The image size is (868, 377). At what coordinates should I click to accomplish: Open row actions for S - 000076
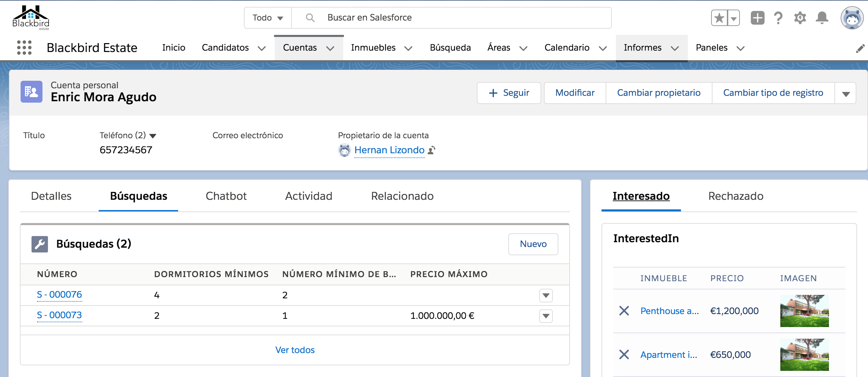546,295
